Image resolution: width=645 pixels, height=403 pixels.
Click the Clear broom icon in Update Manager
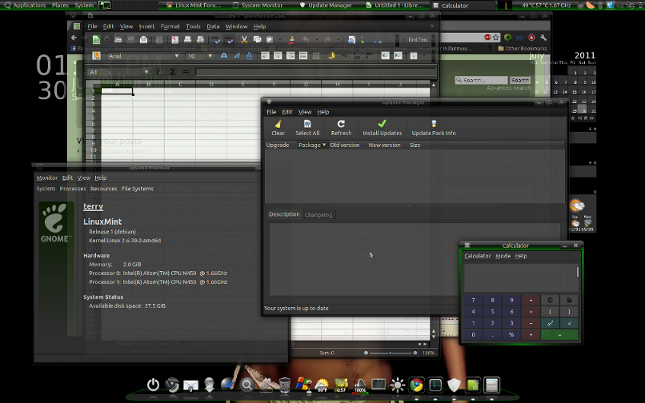[278, 124]
